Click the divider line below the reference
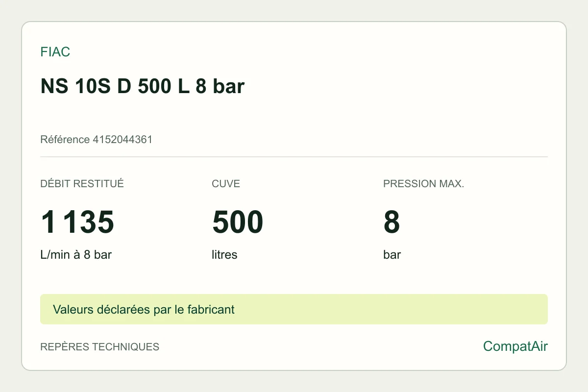 click(294, 157)
